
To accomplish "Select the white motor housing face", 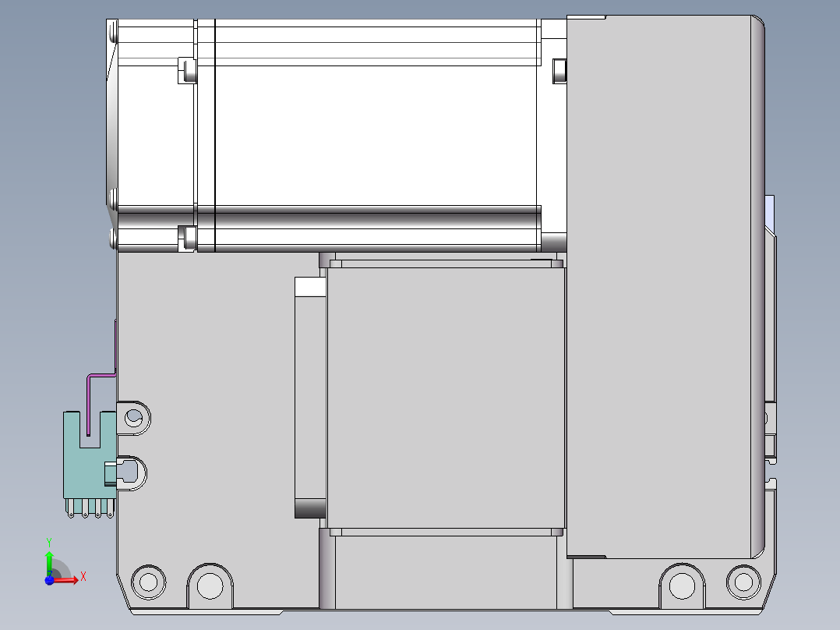I will click(x=375, y=135).
